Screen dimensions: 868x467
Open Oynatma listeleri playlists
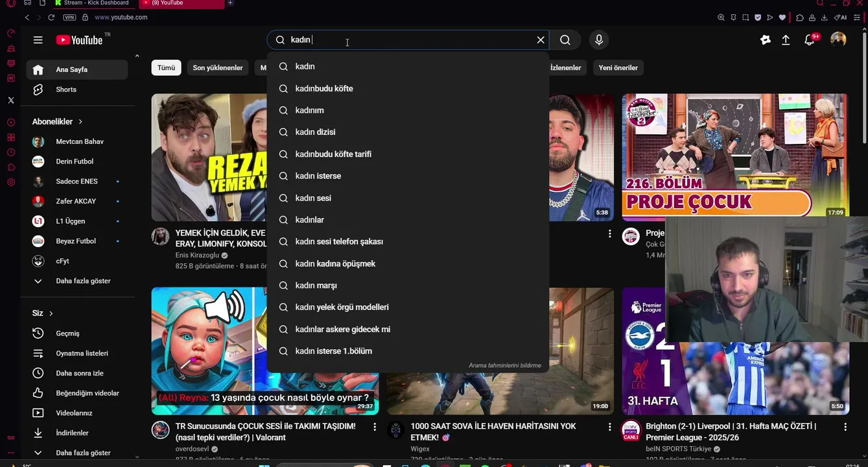click(77, 353)
